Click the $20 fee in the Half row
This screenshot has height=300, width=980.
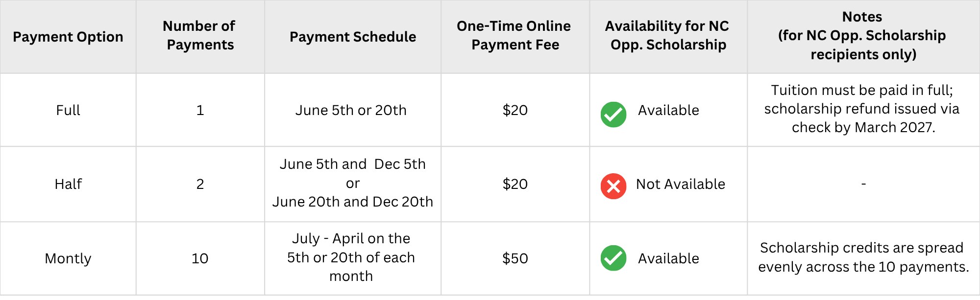point(515,184)
